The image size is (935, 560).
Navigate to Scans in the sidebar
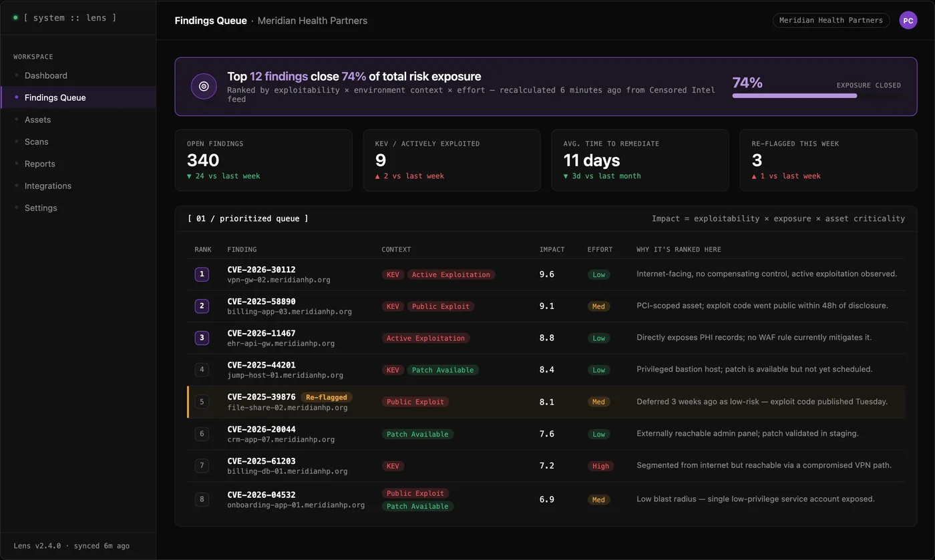[x=78, y=142]
